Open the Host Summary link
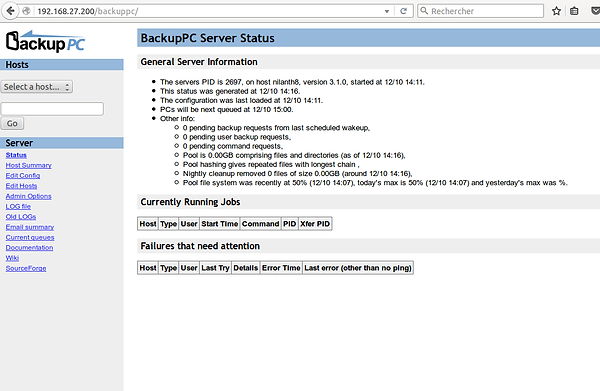The width and height of the screenshot is (600, 391). coord(28,165)
